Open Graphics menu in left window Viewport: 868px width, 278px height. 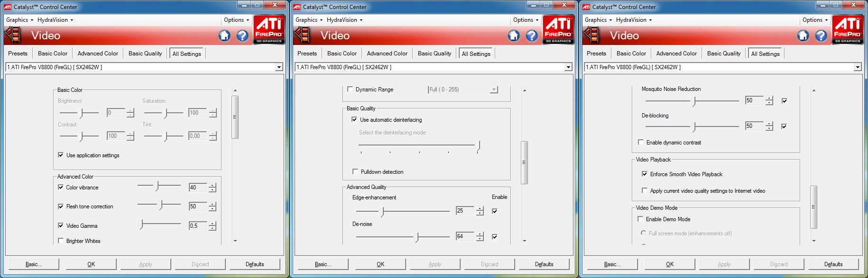pyautogui.click(x=19, y=20)
